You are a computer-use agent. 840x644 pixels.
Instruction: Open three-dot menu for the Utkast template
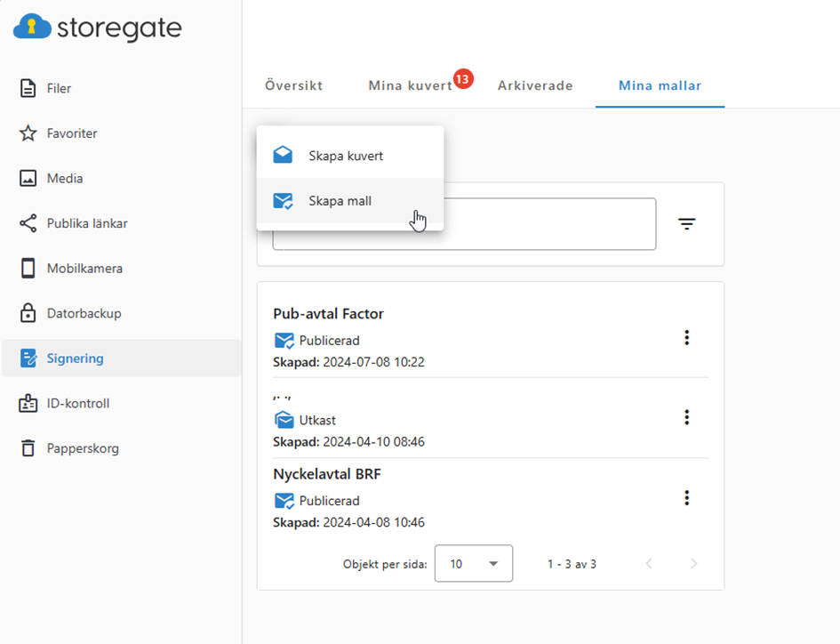pyautogui.click(x=686, y=417)
